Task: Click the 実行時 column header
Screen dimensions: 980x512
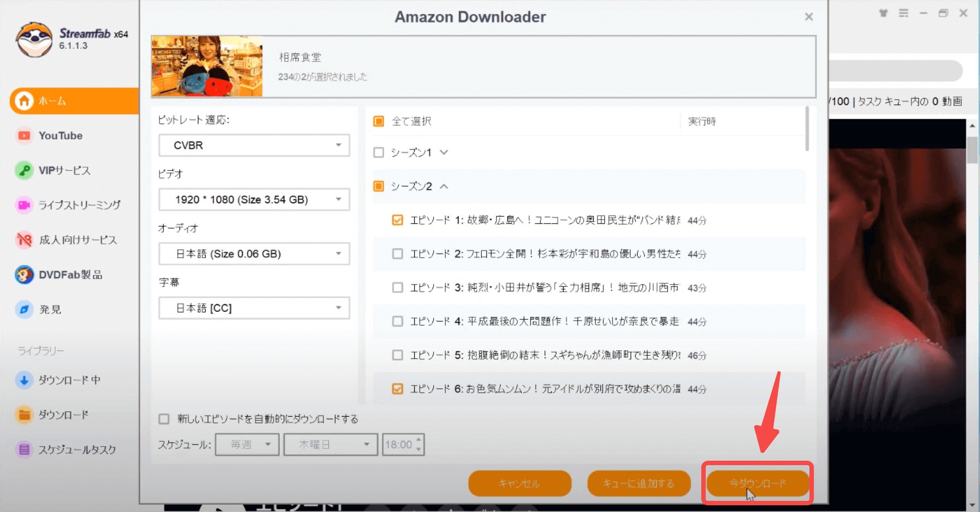Action: tap(702, 121)
